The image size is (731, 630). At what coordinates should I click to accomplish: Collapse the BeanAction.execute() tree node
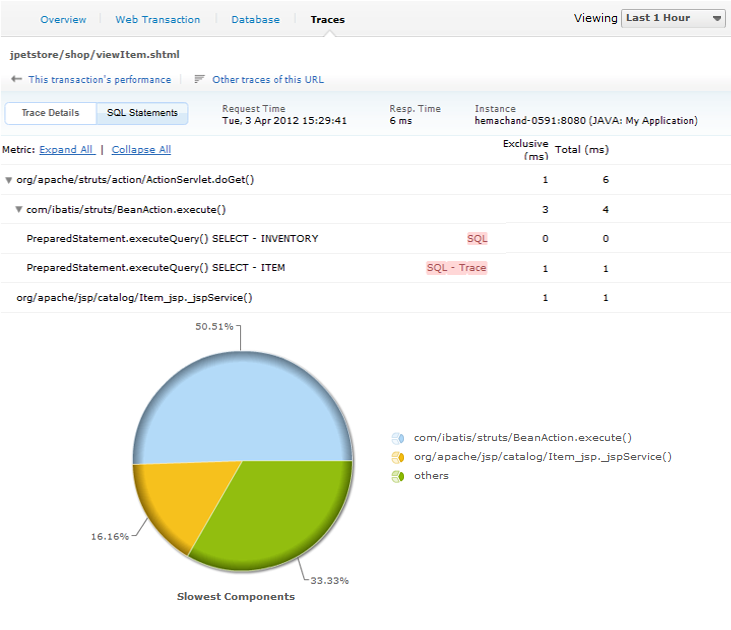pos(19,209)
